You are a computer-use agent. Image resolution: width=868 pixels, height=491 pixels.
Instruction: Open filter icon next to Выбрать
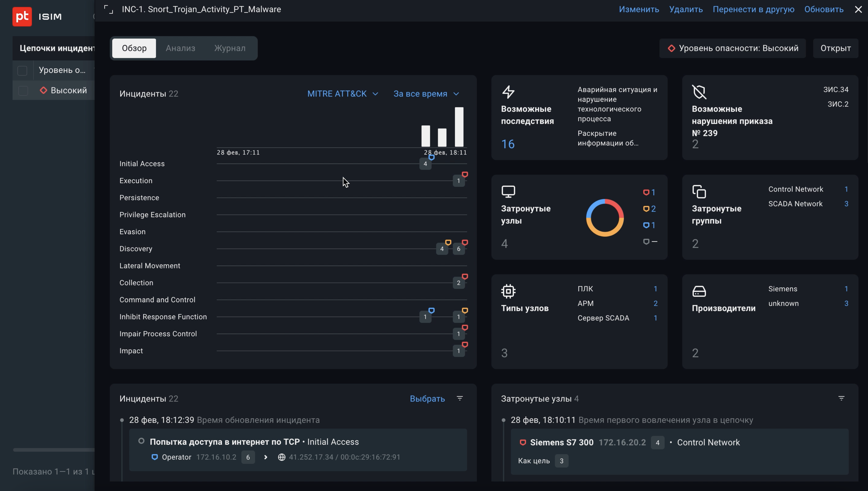tap(460, 398)
